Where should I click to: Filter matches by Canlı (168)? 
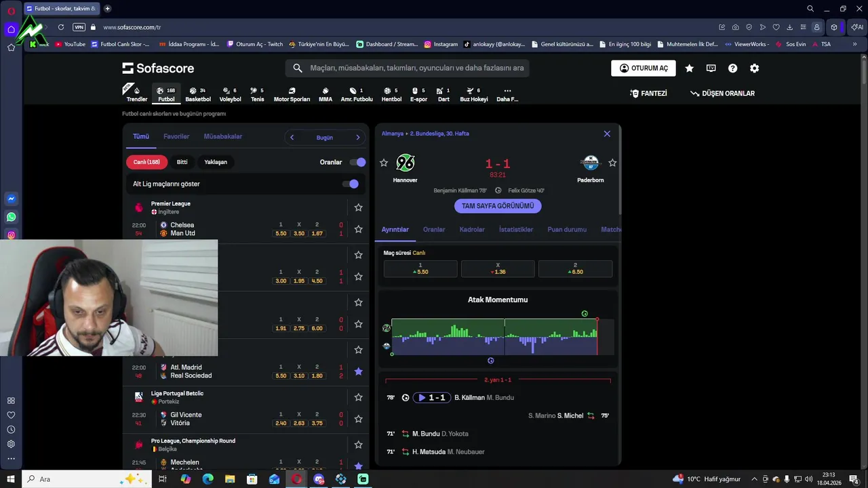tap(146, 162)
